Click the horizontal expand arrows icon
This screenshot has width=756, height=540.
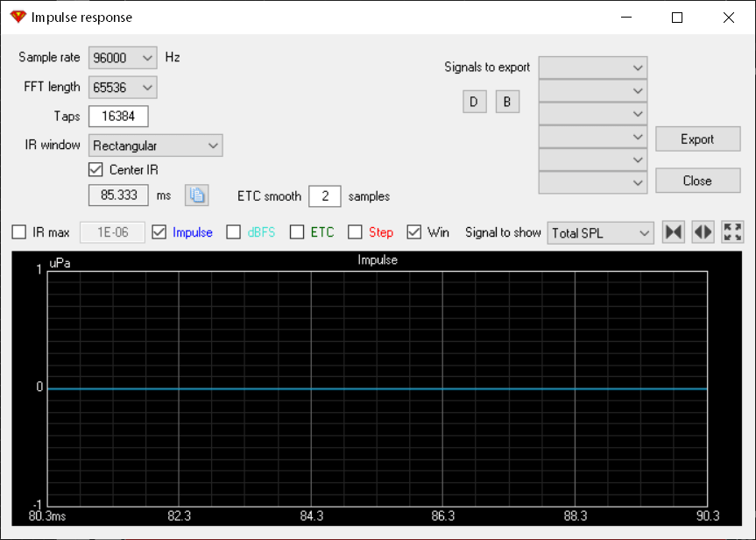[x=703, y=232]
